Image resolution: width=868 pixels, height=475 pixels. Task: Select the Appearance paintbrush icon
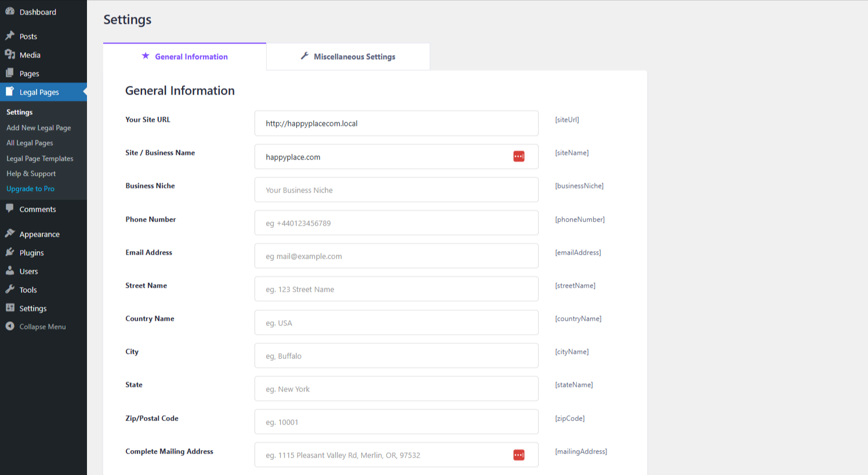[10, 234]
